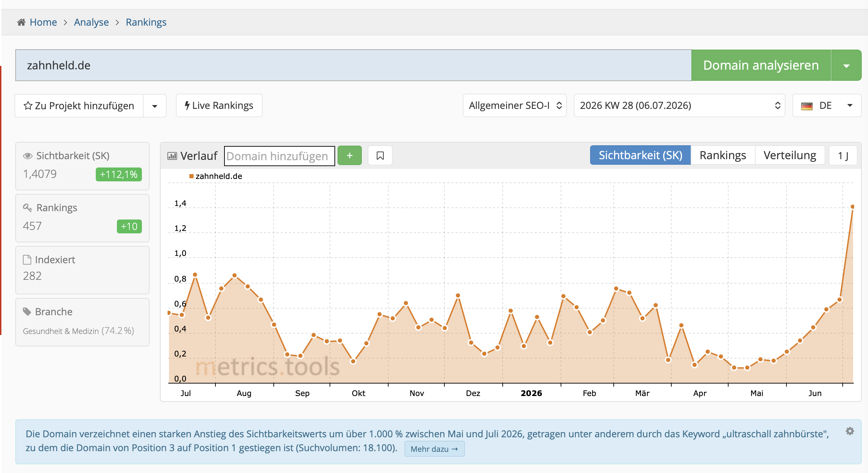Click the 1 J time range button
The image size is (868, 473).
pyautogui.click(x=843, y=155)
